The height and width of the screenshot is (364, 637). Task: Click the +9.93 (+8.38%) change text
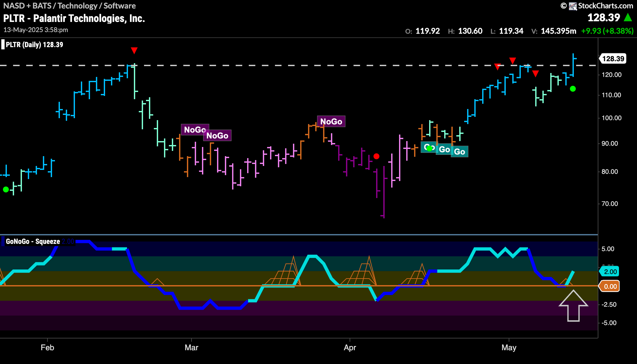click(x=607, y=31)
